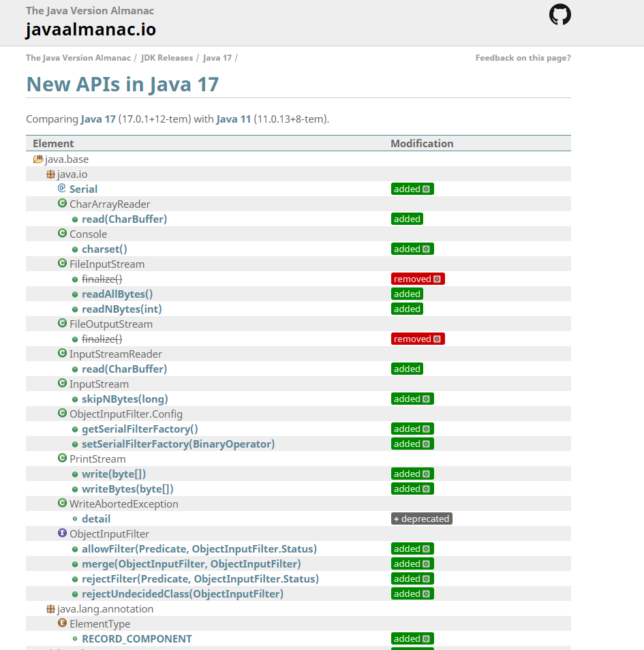Click the icon in FileInputStream finalize() removed badge
This screenshot has height=650, width=644.
(x=437, y=279)
